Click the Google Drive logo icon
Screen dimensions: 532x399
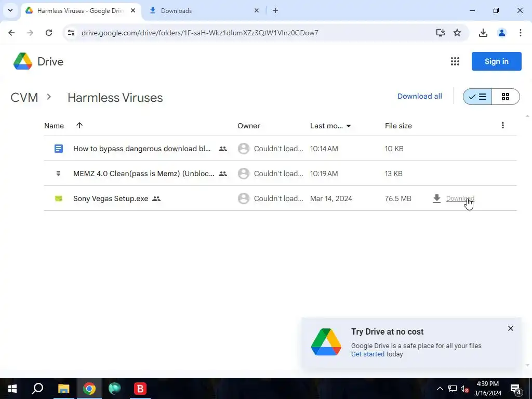click(x=23, y=61)
